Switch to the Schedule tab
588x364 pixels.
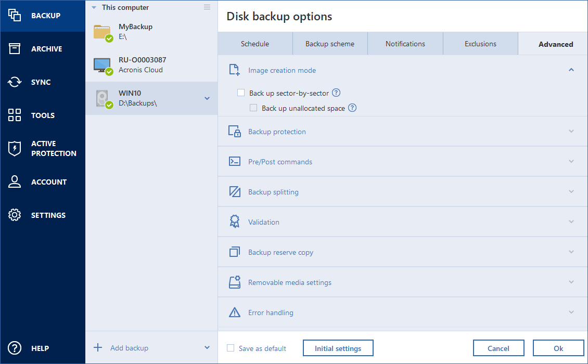(x=255, y=44)
